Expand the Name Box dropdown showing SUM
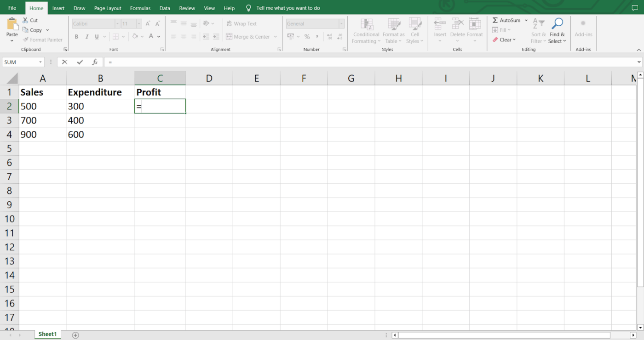Viewport: 644px width, 340px height. (40, 62)
